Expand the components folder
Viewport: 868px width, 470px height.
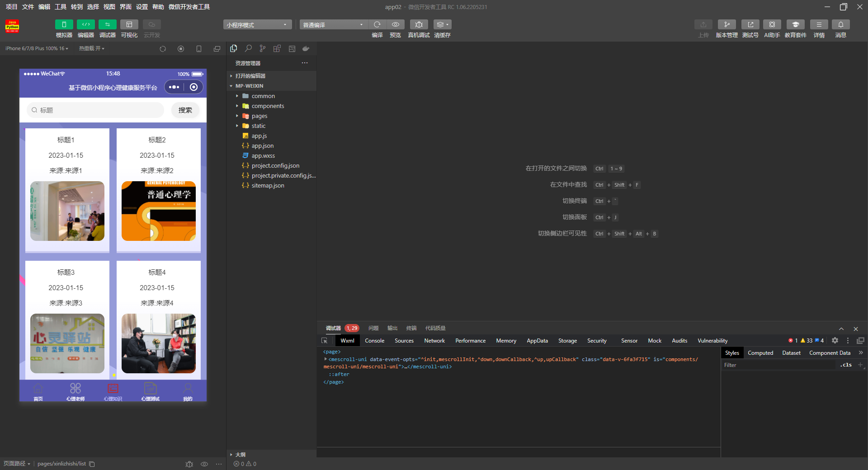click(x=271, y=106)
